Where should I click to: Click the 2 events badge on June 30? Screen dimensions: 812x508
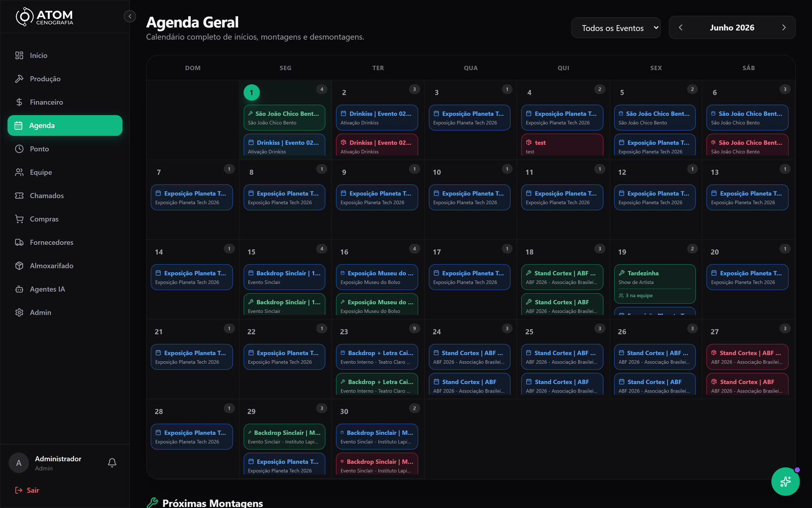click(x=414, y=408)
